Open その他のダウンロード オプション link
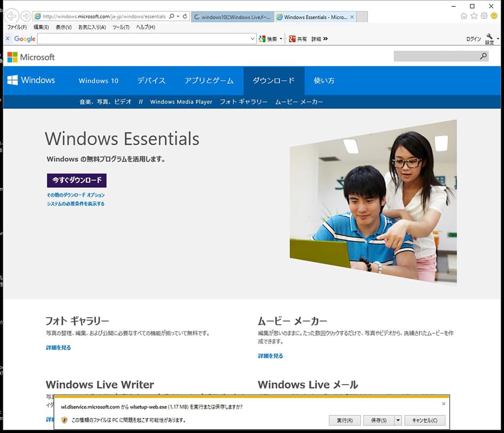Screen dimensions: 504x433 [x=76, y=195]
